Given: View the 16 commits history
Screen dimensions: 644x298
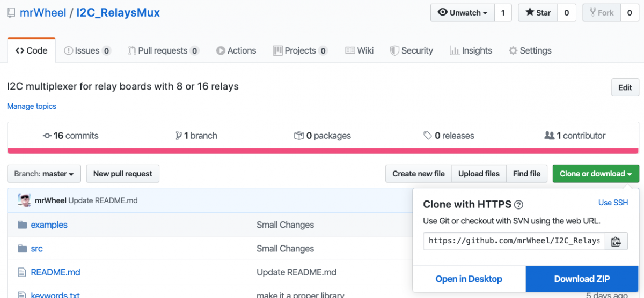Looking at the screenshot, I should coord(71,136).
